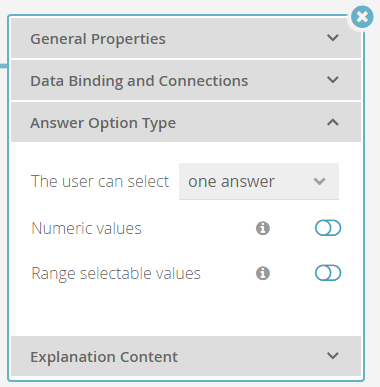Enable the Numeric values toggle
Image resolution: width=380 pixels, height=387 pixels.
328,228
